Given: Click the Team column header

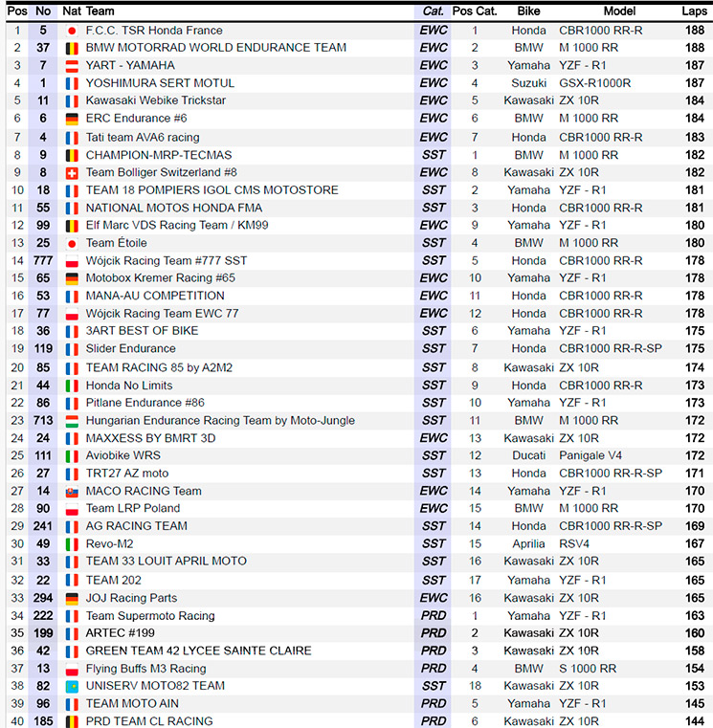Looking at the screenshot, I should pyautogui.click(x=100, y=11).
